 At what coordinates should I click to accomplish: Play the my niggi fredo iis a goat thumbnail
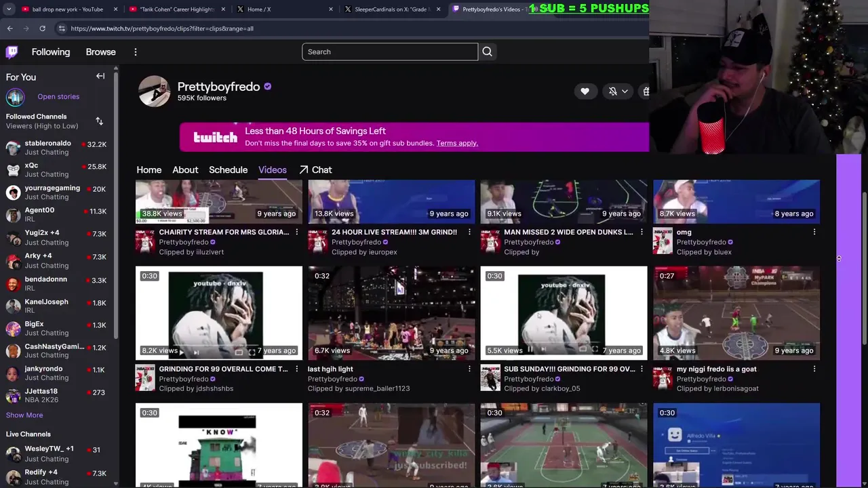(x=736, y=313)
